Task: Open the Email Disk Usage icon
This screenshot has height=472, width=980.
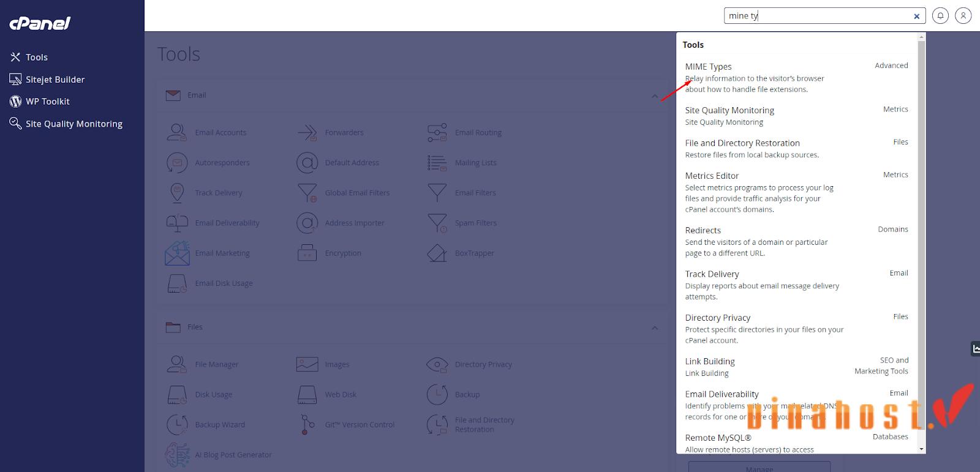Action: [177, 283]
